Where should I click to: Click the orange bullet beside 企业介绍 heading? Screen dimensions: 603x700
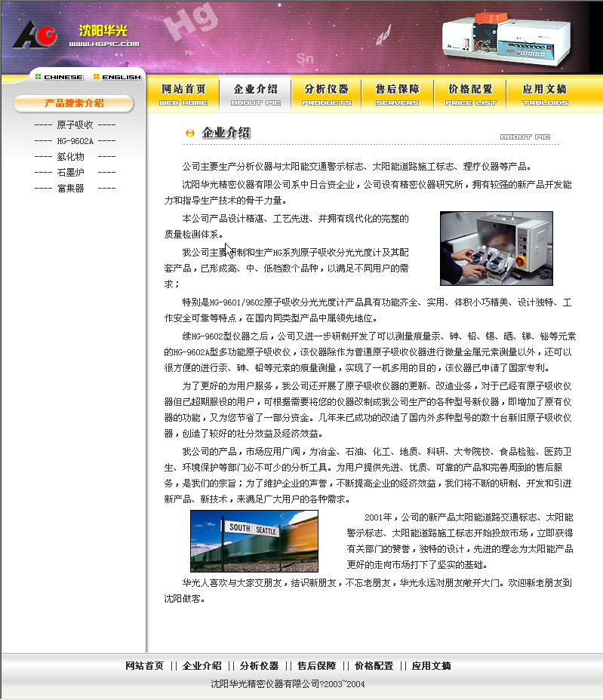(190, 133)
